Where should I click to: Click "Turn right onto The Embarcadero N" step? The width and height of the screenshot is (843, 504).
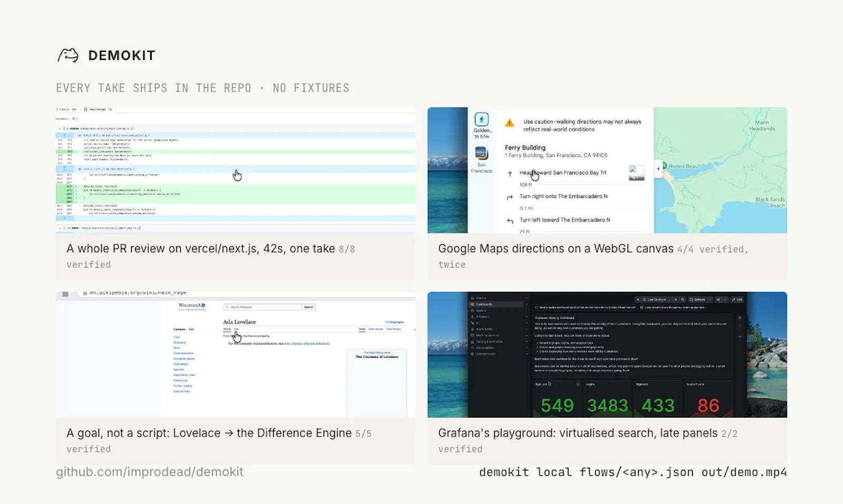point(563,196)
